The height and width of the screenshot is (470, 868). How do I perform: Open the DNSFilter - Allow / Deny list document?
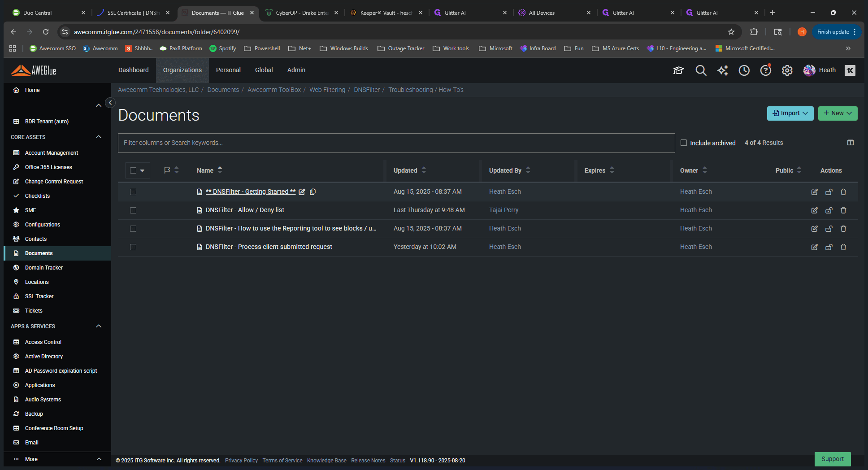[245, 210]
